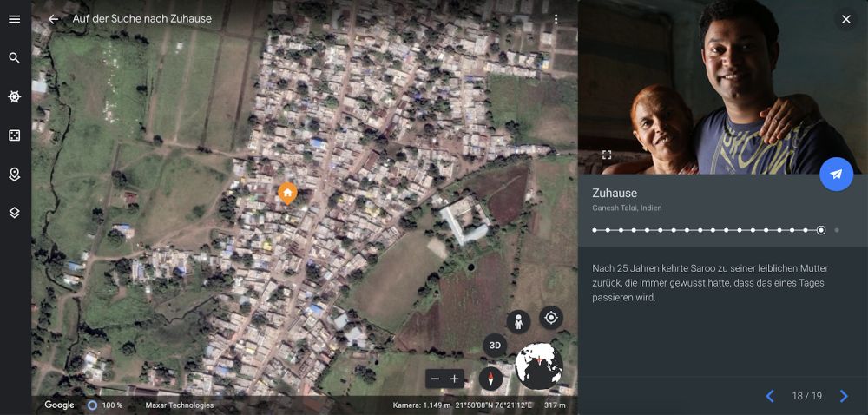868x415 pixels.
Task: Activate Pegman Street View button
Action: point(518,322)
